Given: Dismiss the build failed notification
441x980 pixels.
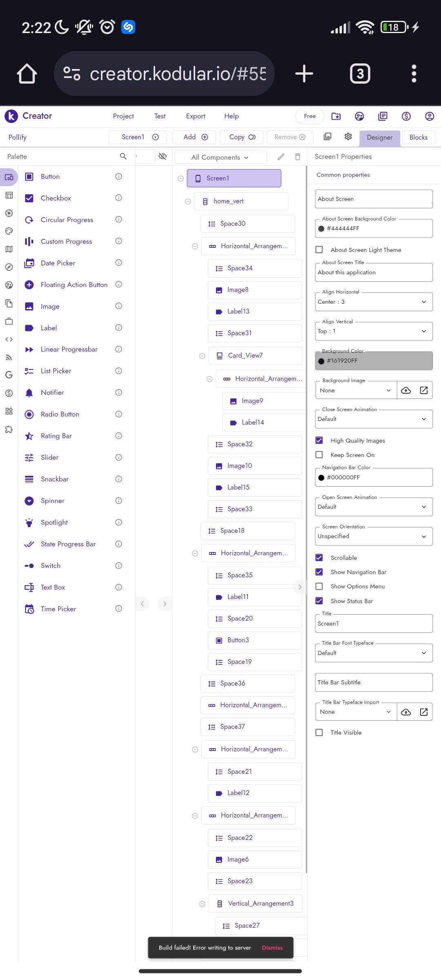Looking at the screenshot, I should [272, 948].
